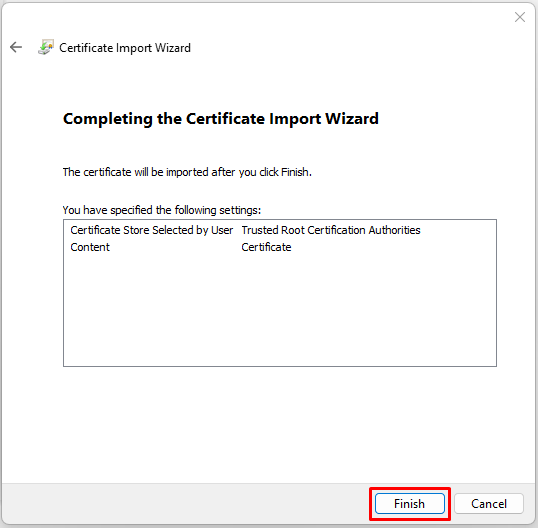Click the word Finish in the instruction sentence
538x528 pixels.
click(296, 172)
